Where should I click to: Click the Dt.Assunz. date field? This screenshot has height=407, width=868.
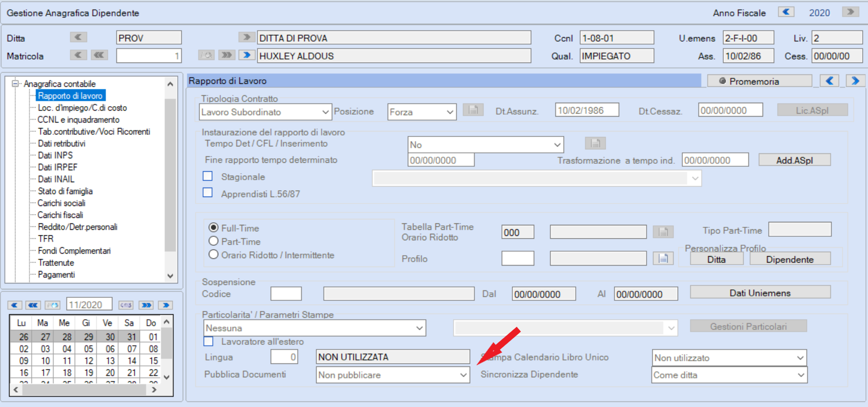587,110
